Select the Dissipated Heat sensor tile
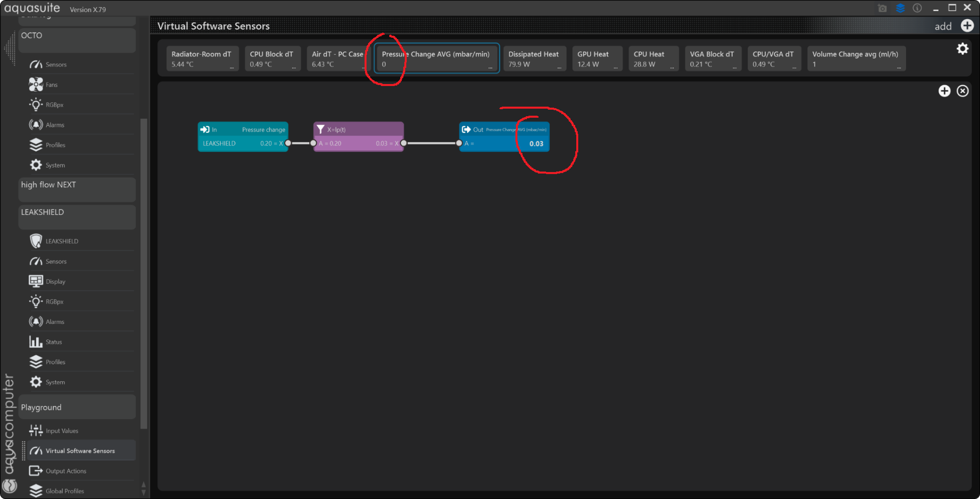The image size is (980, 499). pos(534,59)
